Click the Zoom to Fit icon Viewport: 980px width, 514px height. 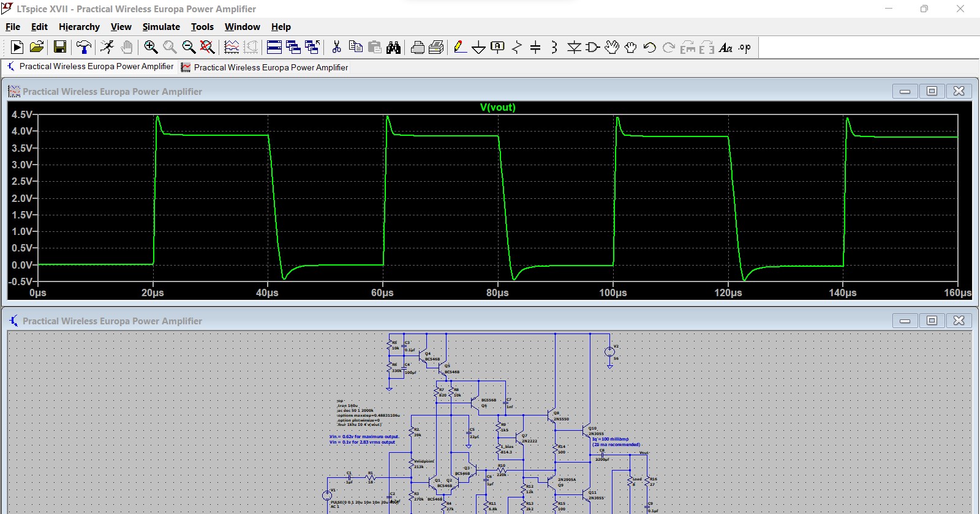point(208,47)
